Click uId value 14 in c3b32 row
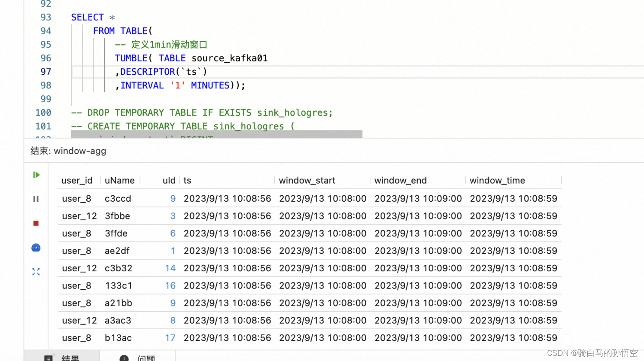The height and width of the screenshot is (361, 644). (170, 268)
